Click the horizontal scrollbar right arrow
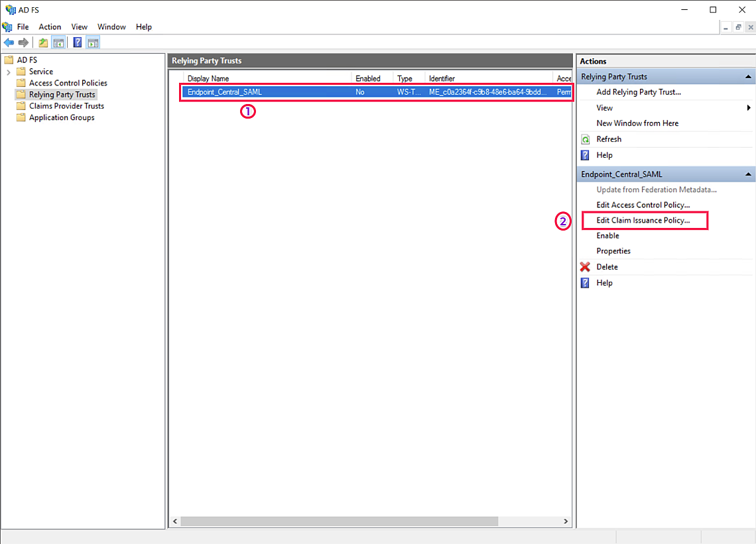The height and width of the screenshot is (544, 756). tap(566, 521)
